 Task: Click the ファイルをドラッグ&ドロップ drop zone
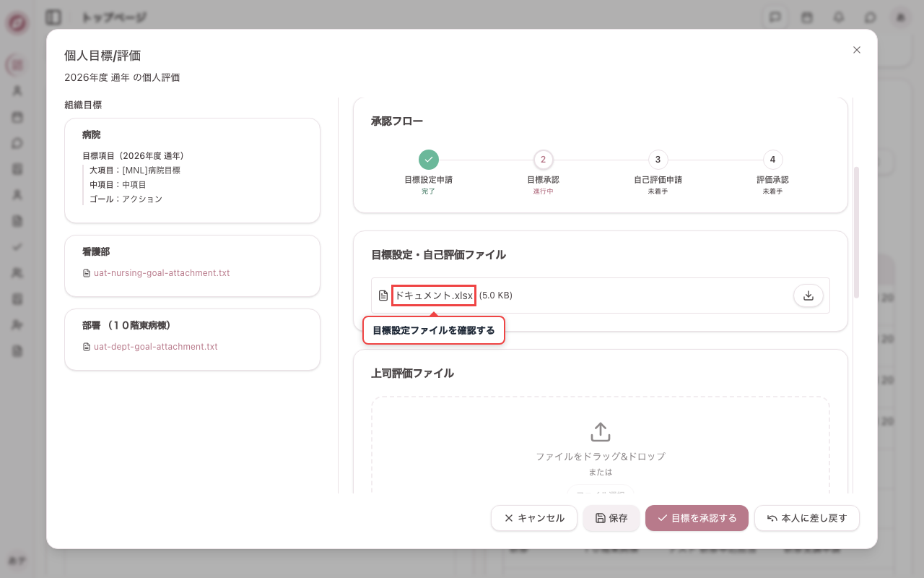tap(601, 445)
